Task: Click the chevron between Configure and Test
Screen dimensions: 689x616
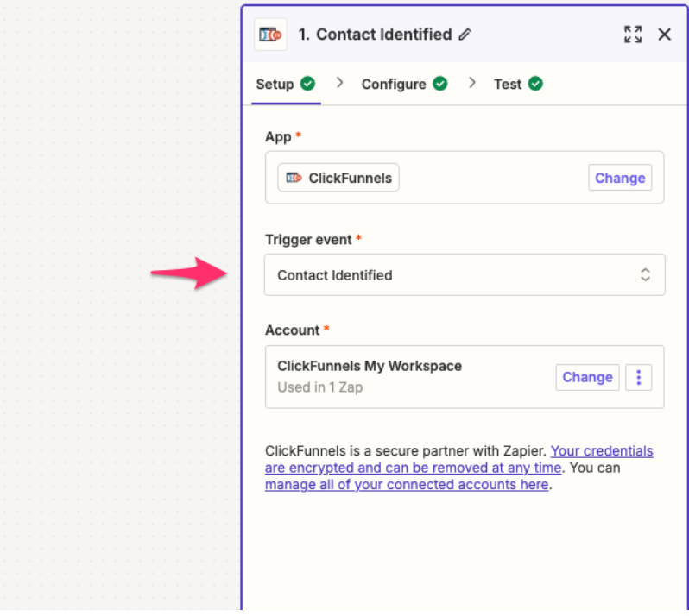Action: [472, 83]
